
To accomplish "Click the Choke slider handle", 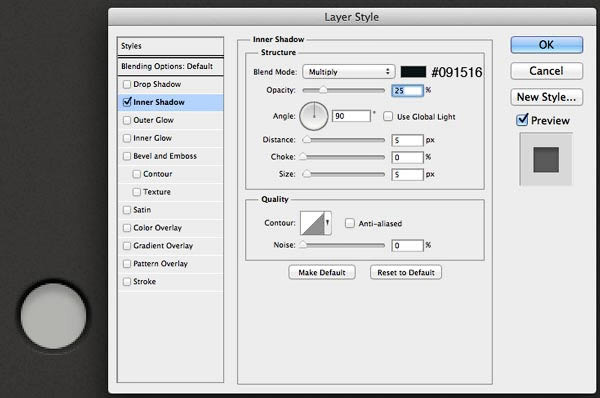I will coord(303,157).
